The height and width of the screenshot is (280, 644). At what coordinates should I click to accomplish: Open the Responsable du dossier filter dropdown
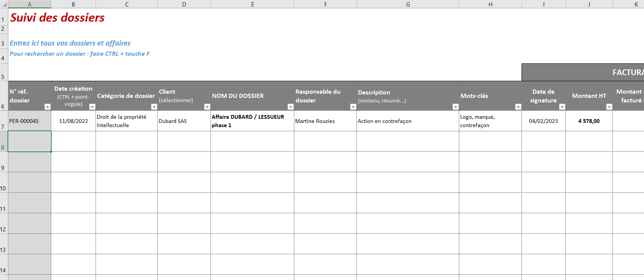coord(353,107)
